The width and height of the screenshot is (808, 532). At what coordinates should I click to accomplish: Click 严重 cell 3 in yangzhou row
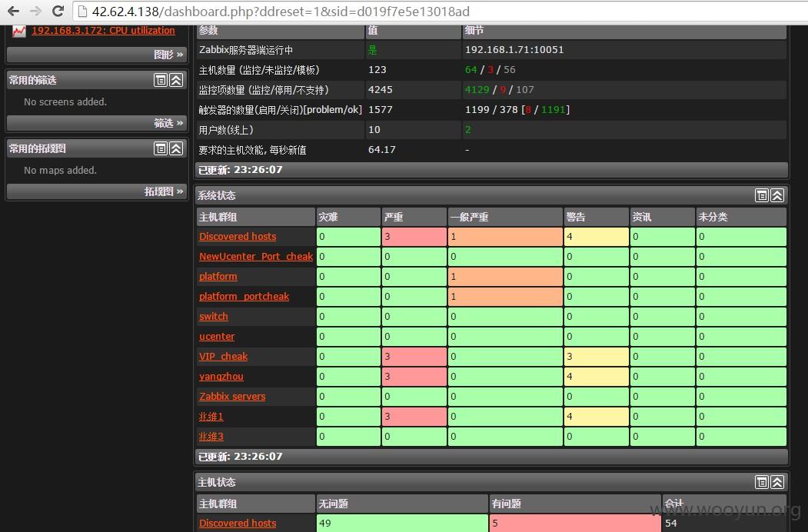pyautogui.click(x=414, y=377)
